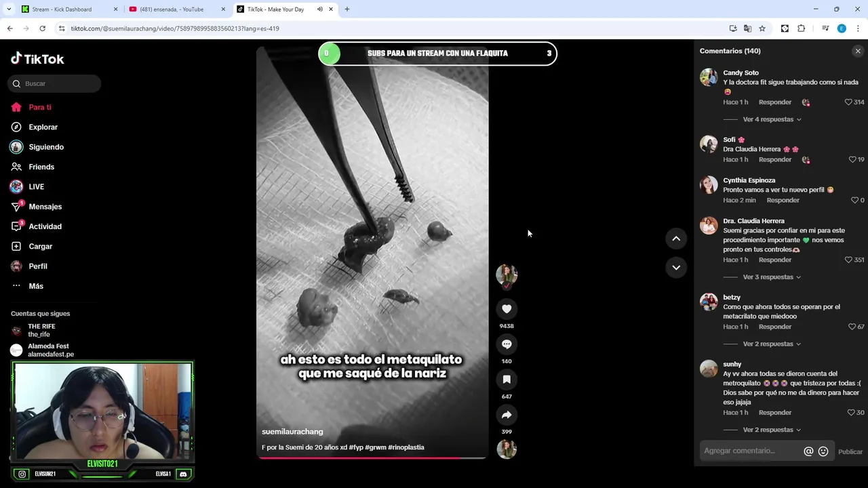Open the sound disc thumbnail

[x=507, y=449]
